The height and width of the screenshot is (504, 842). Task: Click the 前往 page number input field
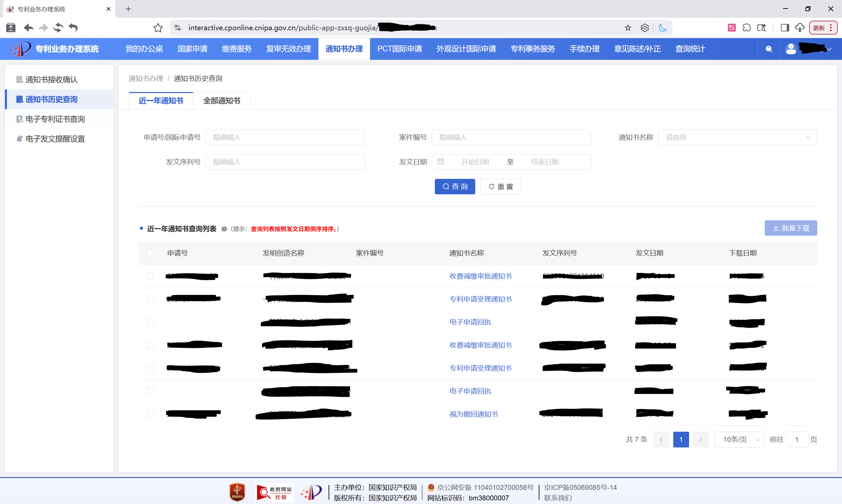point(797,439)
